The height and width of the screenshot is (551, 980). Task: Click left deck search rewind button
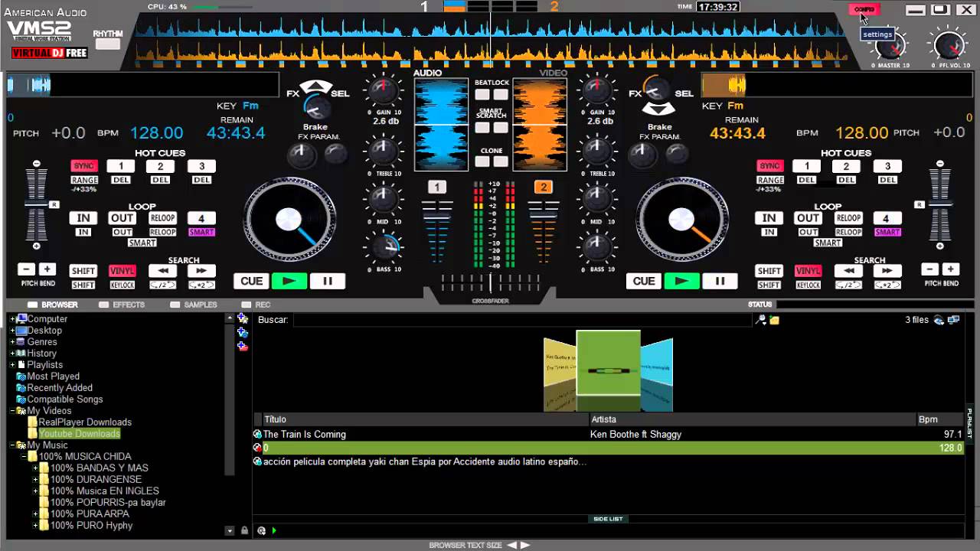[162, 271]
